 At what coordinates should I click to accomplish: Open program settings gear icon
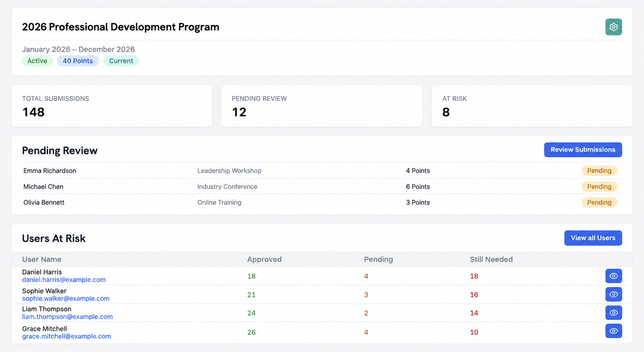pyautogui.click(x=613, y=27)
